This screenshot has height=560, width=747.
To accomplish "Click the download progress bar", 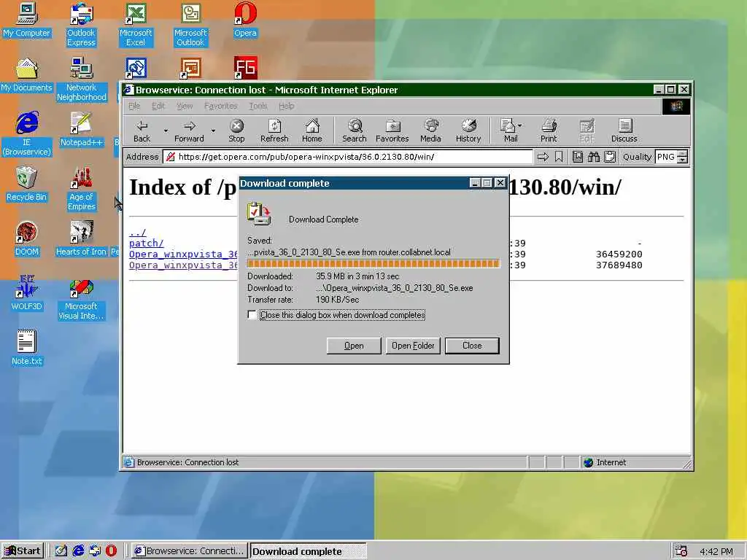I will (x=373, y=264).
